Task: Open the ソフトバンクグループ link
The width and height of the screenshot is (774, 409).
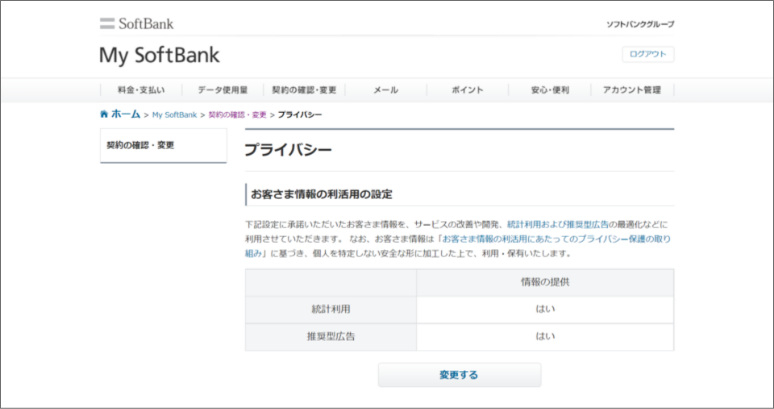Action: [640, 24]
